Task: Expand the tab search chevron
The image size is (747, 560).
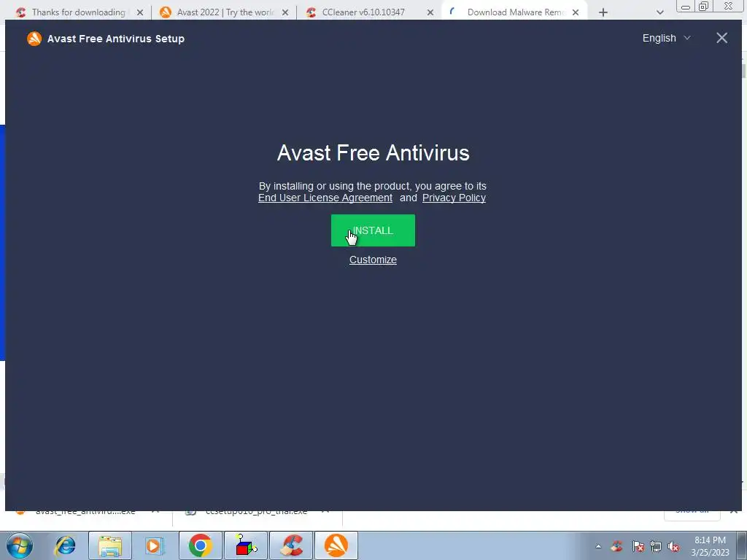Action: [x=659, y=12]
